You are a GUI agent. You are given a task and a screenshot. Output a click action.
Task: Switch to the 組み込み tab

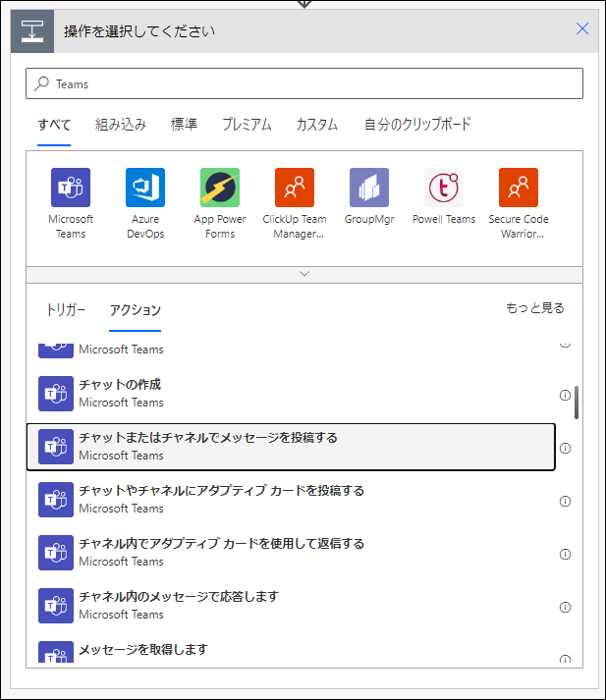[121, 125]
